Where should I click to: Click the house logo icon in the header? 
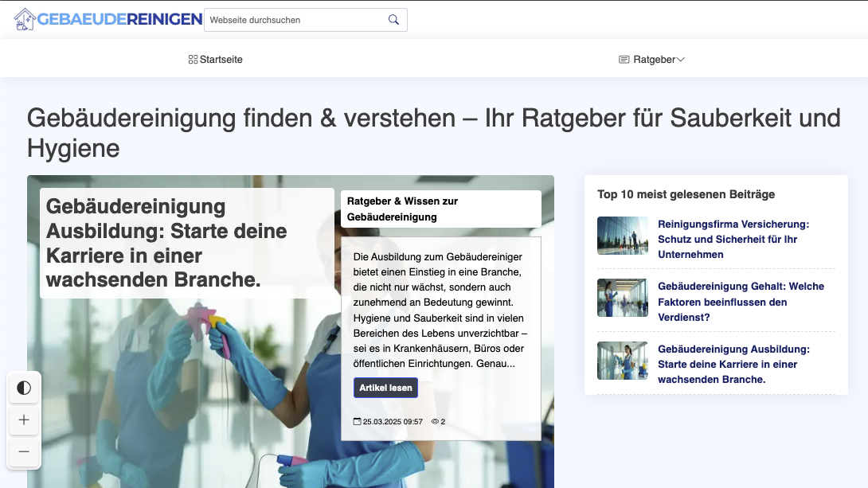[24, 19]
